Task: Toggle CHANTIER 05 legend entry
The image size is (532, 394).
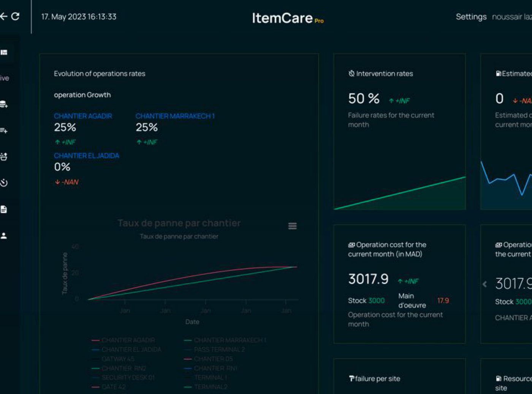Action: [208, 359]
